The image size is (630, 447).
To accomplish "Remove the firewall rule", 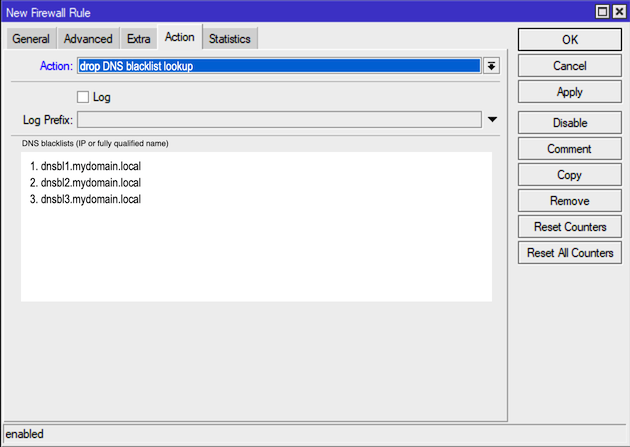I will click(570, 200).
